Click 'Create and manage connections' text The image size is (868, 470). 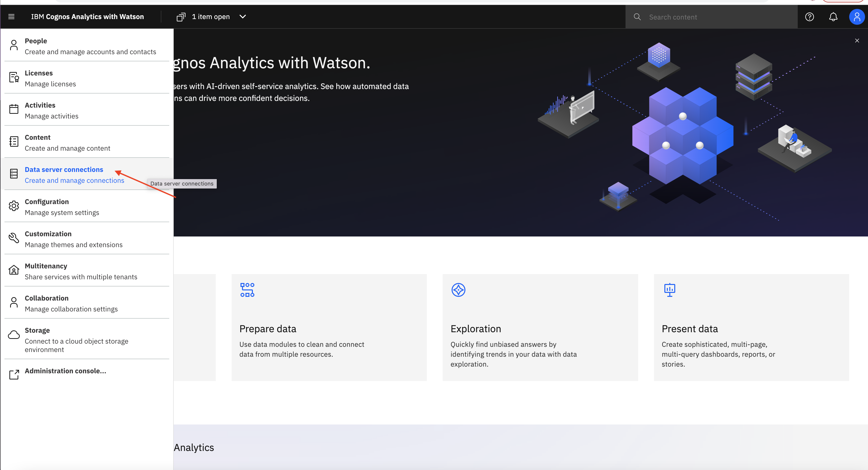click(x=74, y=181)
